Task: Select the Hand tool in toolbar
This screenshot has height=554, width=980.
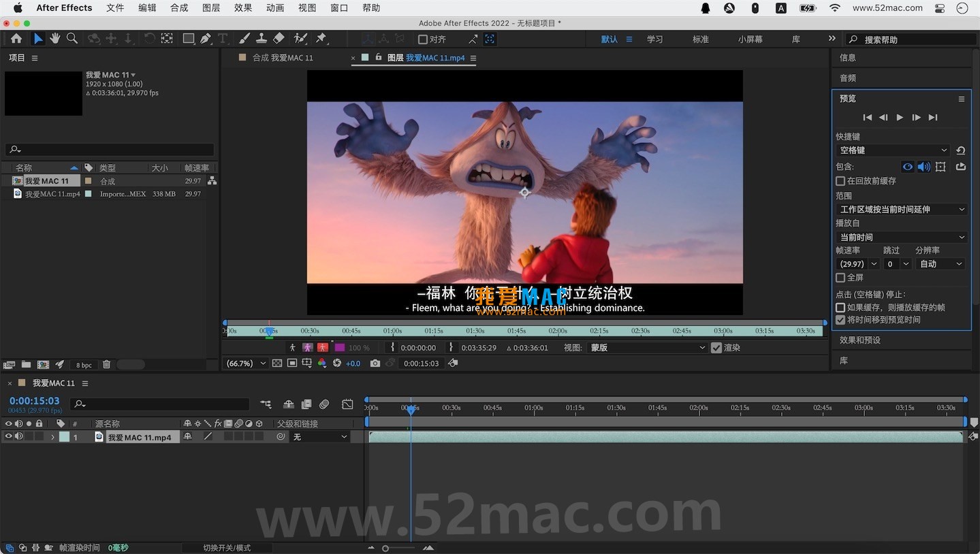Action: click(x=55, y=39)
